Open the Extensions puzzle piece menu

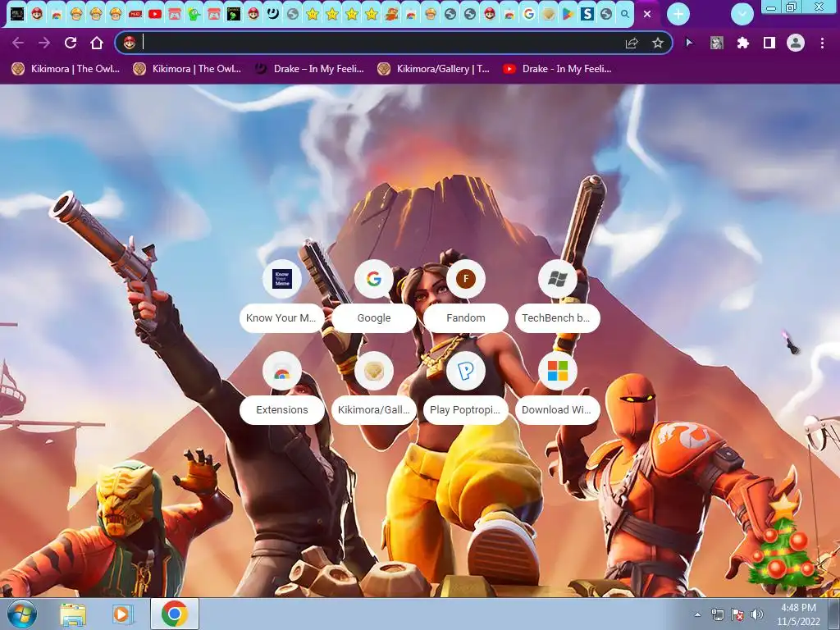coord(742,43)
